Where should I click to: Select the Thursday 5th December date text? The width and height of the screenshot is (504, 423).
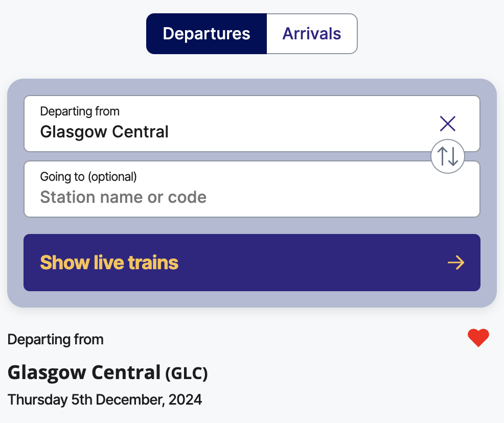click(x=105, y=400)
